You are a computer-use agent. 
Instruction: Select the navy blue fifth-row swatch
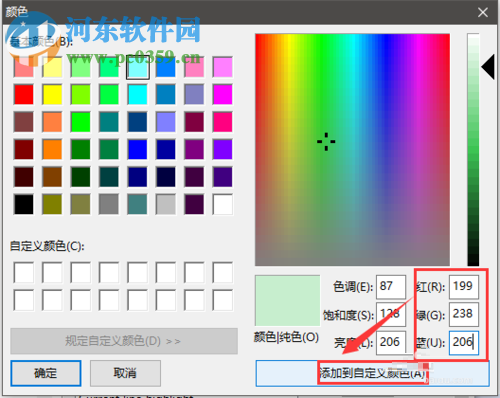pyautogui.click(x=138, y=177)
